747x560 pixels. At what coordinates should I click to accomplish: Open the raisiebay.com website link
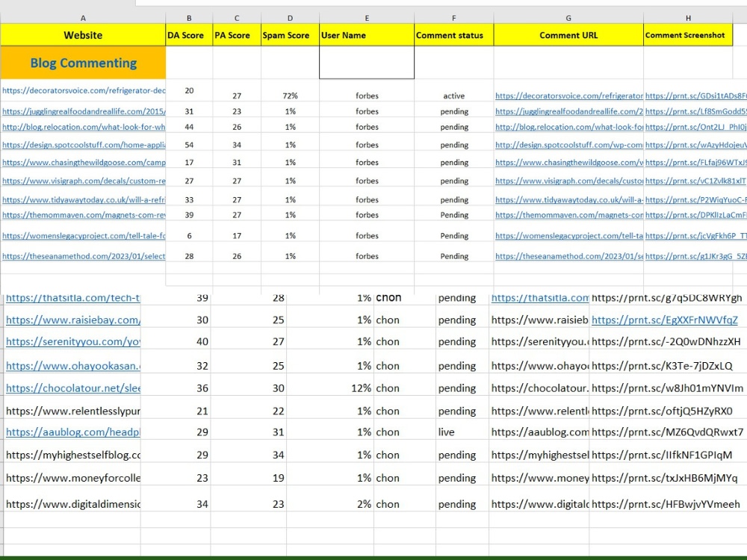pyautogui.click(x=73, y=320)
